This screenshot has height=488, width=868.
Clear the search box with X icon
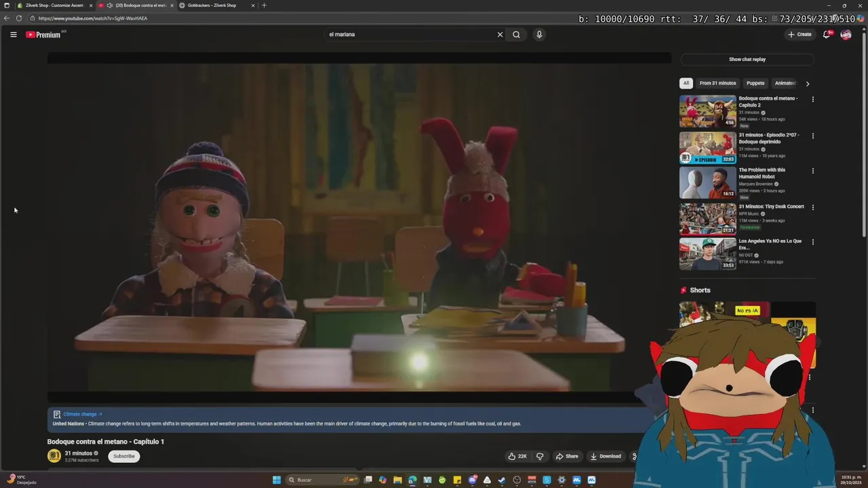(x=500, y=35)
